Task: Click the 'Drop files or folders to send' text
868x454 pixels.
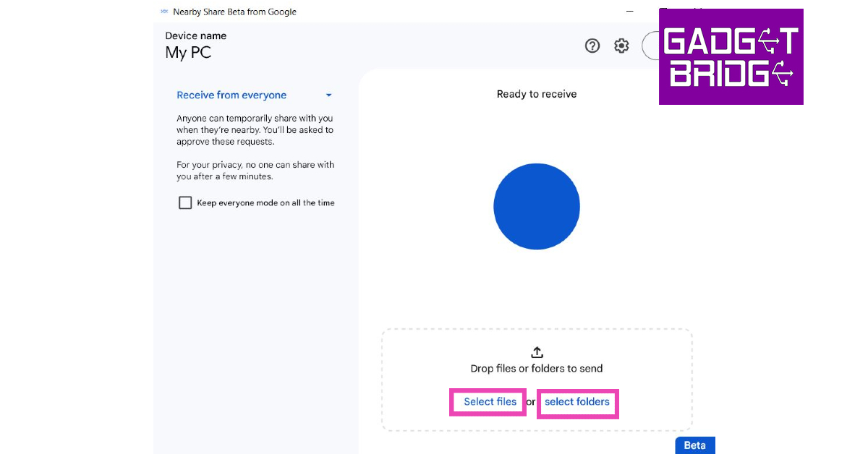Action: point(536,369)
